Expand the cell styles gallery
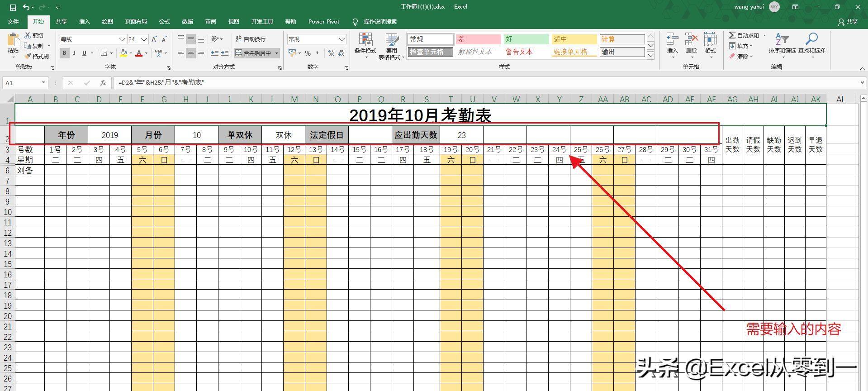The height and width of the screenshot is (391, 868). click(x=651, y=55)
